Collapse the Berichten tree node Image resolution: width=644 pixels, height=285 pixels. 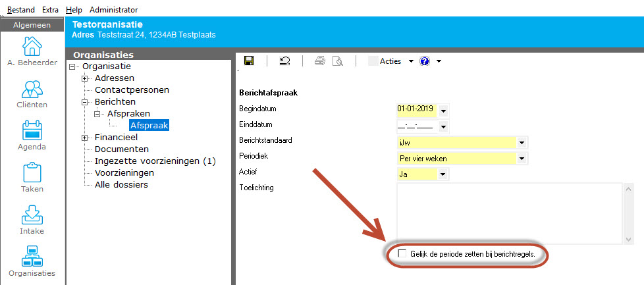(85, 102)
